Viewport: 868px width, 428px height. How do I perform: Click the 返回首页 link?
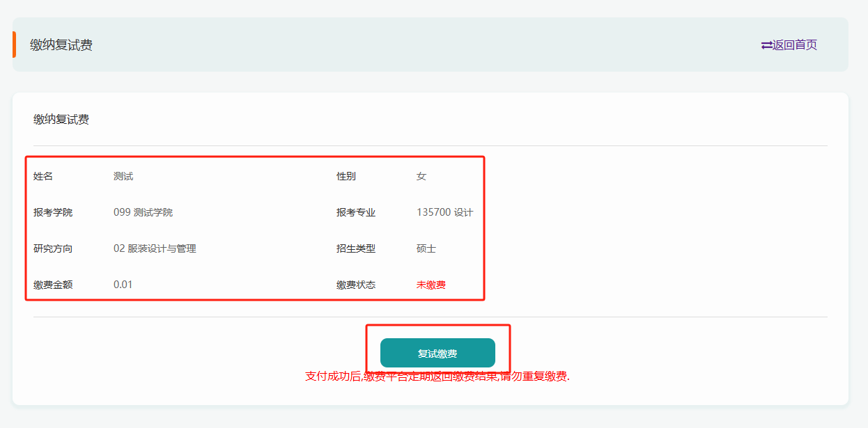[795, 45]
